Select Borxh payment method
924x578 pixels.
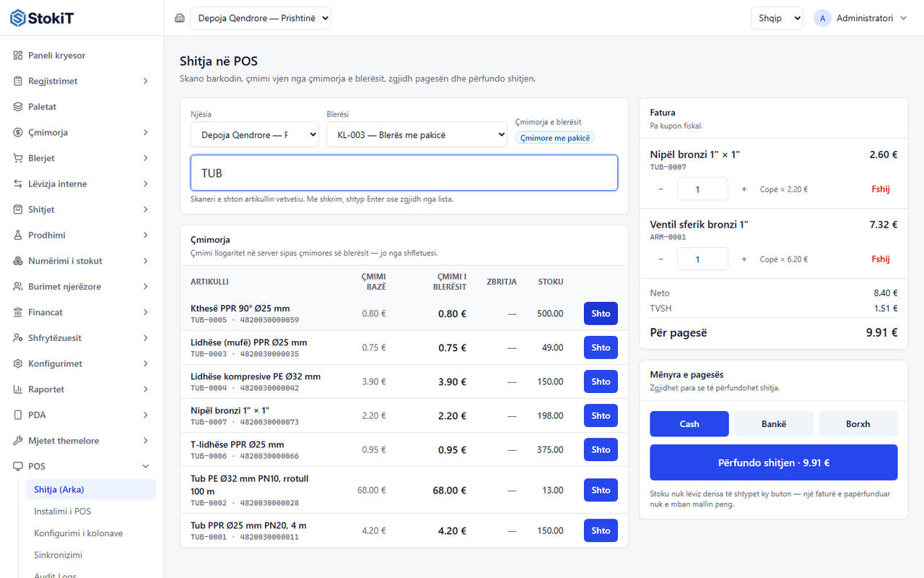(x=858, y=424)
